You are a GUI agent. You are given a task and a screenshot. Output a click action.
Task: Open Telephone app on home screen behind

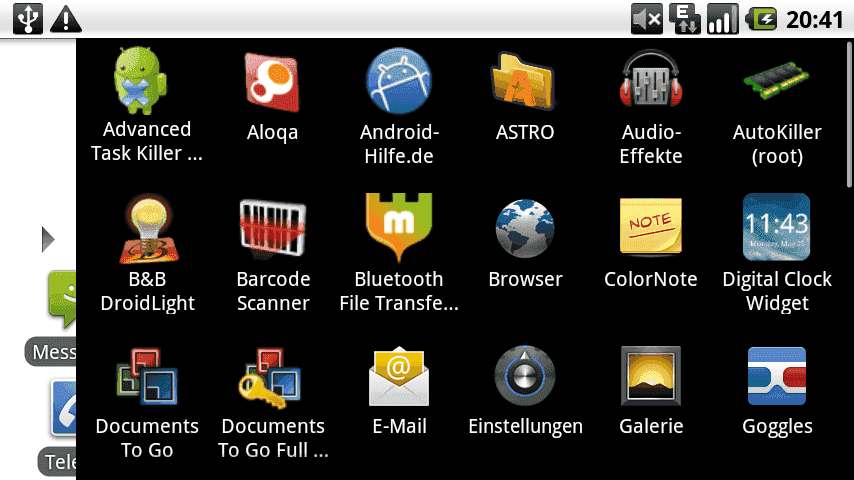[x=63, y=409]
